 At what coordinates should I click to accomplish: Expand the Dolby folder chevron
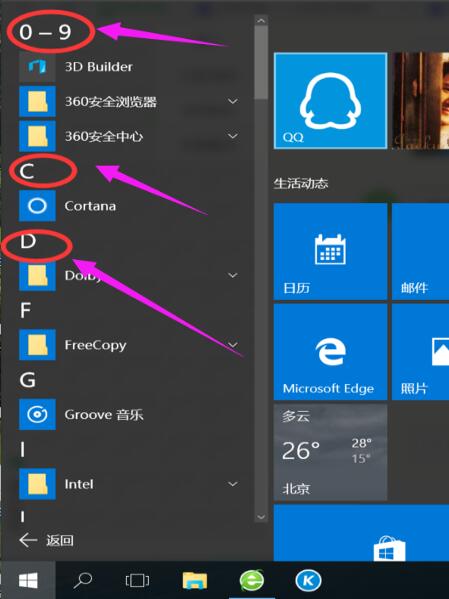tap(233, 275)
